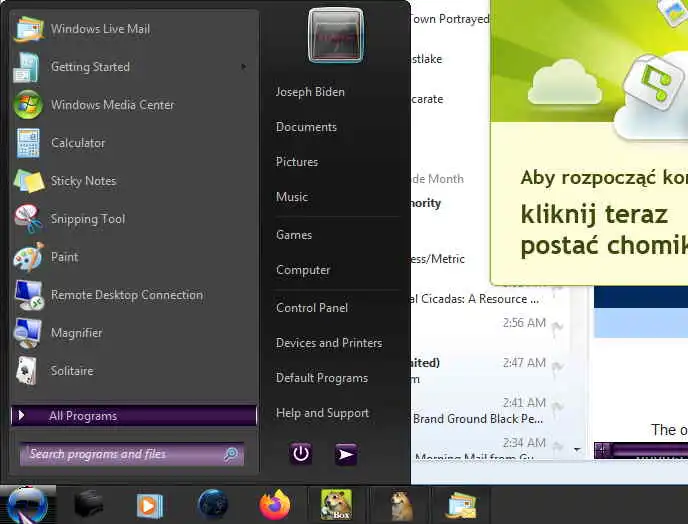Click the kliknij teraz ad text
688x524 pixels.
point(594,214)
